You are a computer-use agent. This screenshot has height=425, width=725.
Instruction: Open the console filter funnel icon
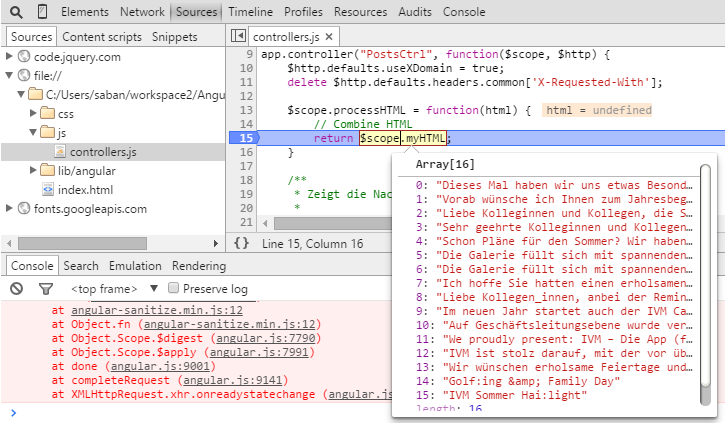[x=45, y=289]
